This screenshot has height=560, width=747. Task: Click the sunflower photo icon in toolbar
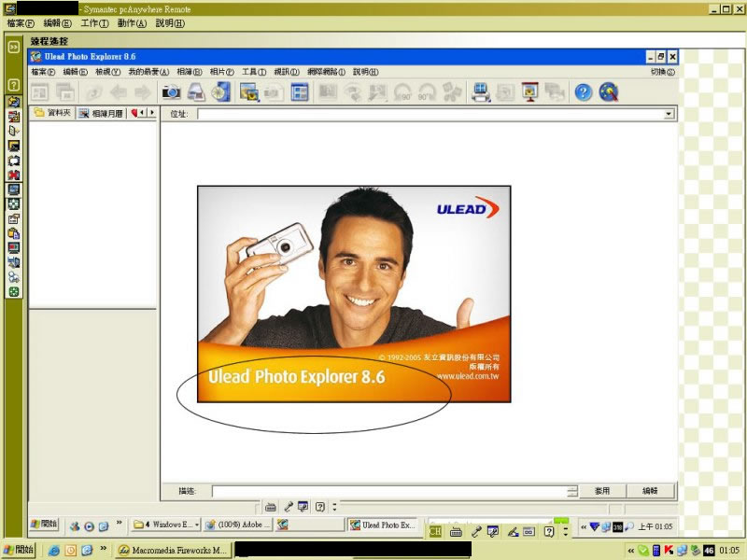(x=249, y=91)
